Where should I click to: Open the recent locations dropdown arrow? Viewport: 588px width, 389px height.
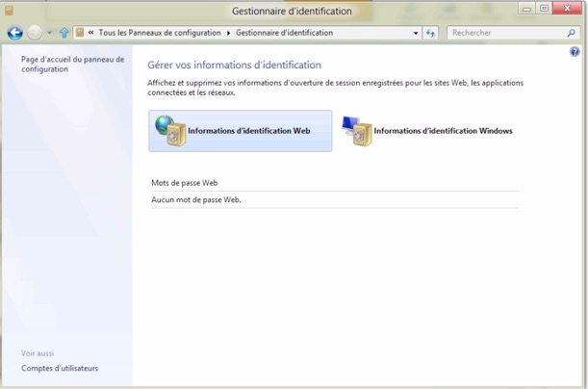coord(49,33)
